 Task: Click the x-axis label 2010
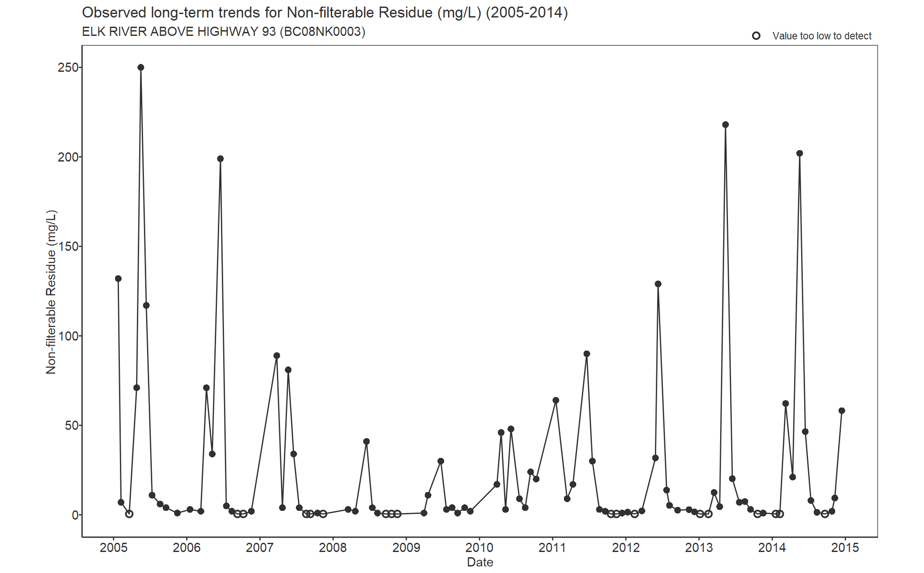[x=479, y=548]
